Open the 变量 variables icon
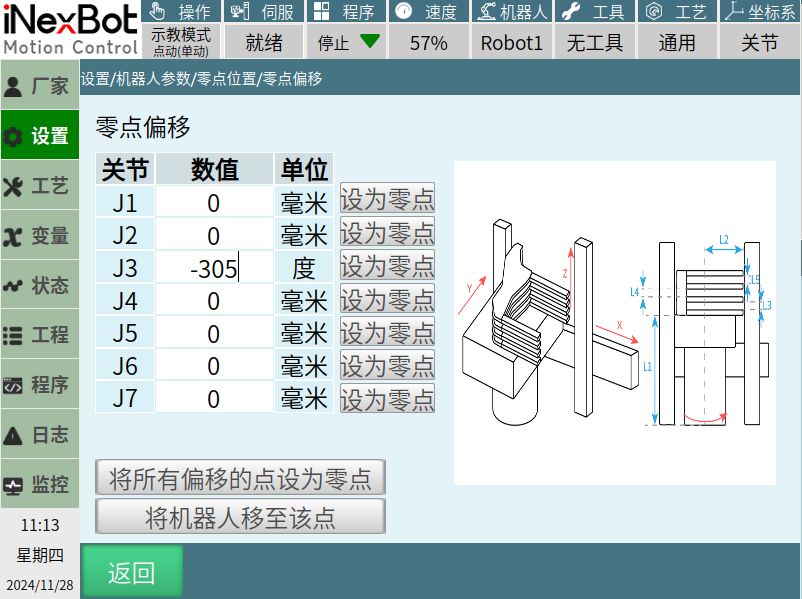 coord(14,236)
